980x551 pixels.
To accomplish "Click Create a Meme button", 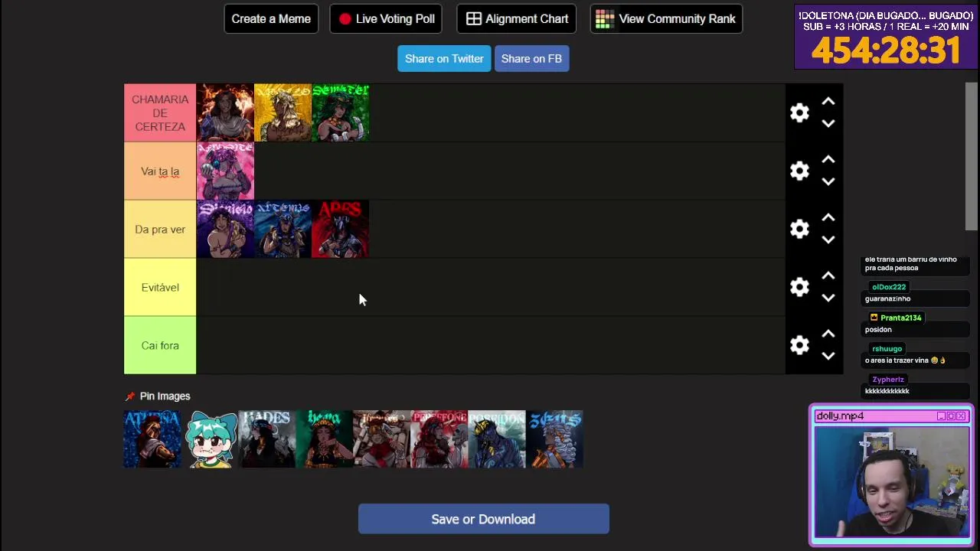I will tap(271, 19).
